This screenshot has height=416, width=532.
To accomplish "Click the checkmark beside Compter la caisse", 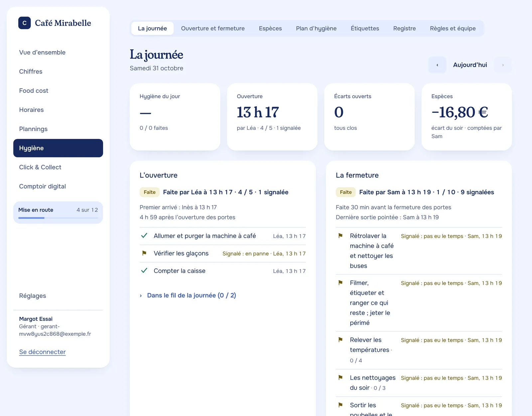I will tap(144, 271).
